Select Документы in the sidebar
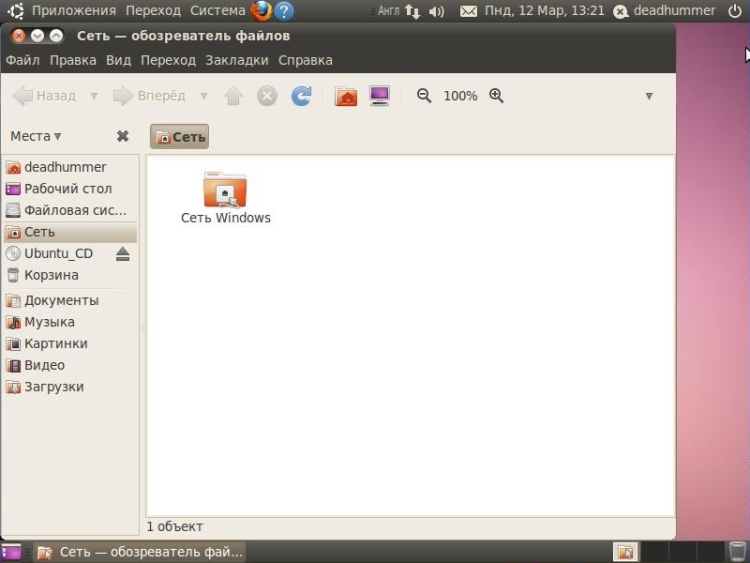 [61, 300]
